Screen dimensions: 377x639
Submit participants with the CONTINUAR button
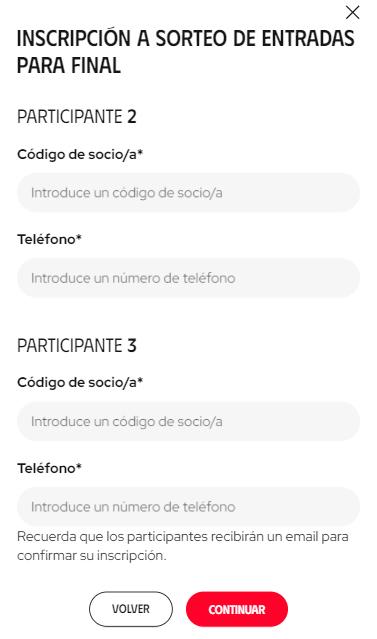pyautogui.click(x=237, y=609)
